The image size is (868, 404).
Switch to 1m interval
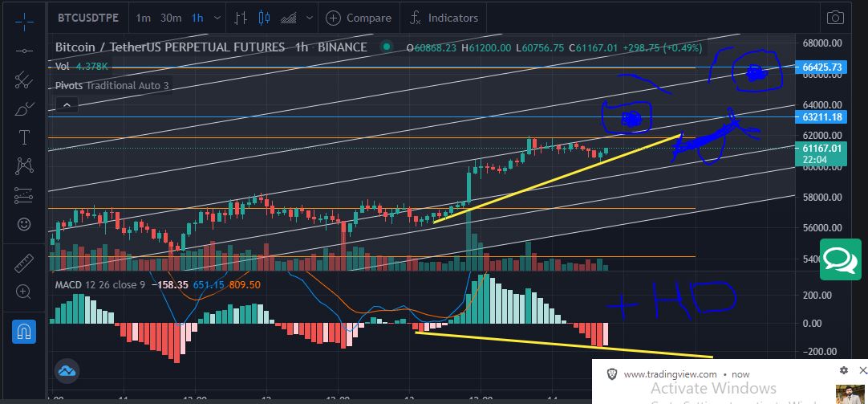[143, 18]
